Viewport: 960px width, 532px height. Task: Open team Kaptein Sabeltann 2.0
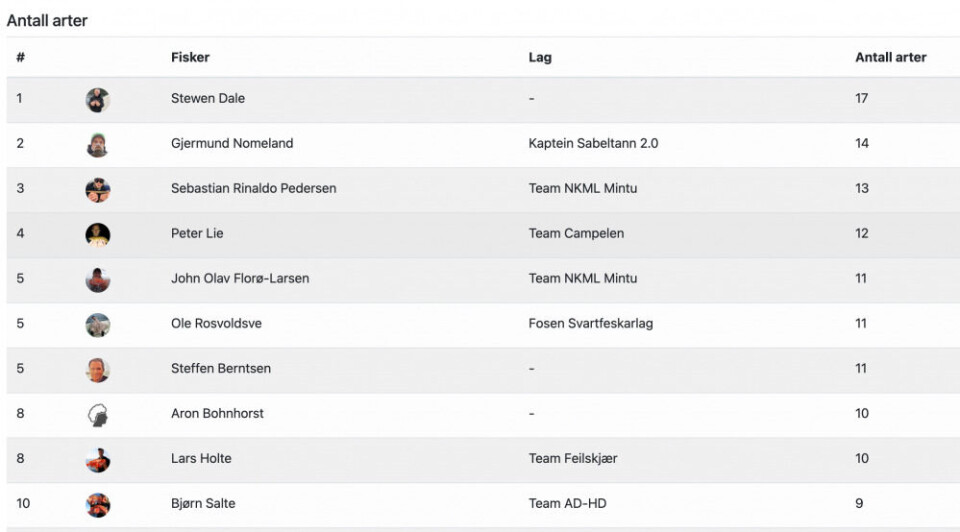(x=593, y=143)
